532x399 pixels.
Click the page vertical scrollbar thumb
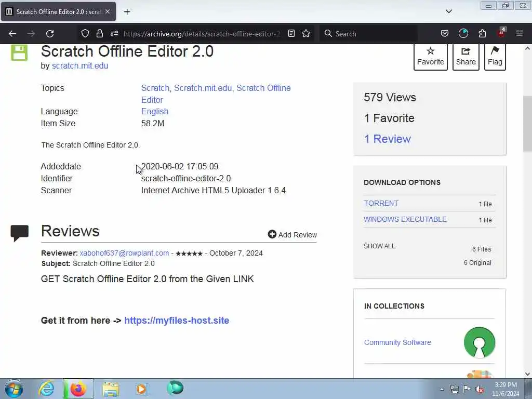[x=527, y=124]
